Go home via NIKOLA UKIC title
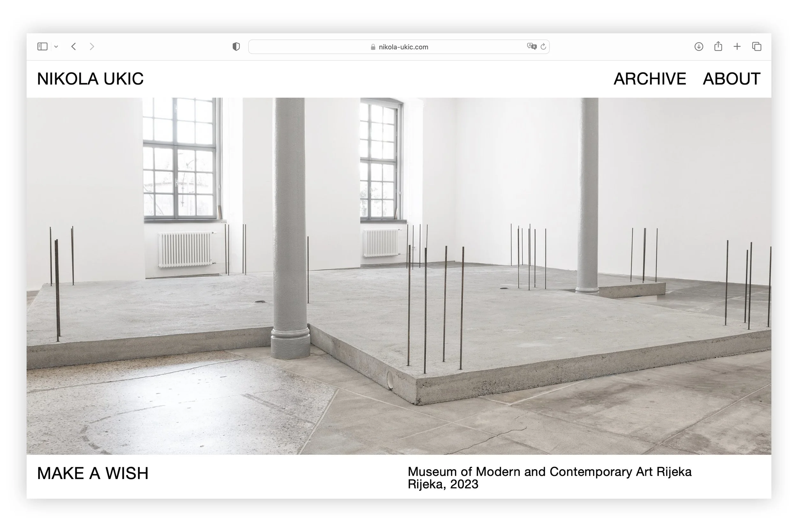 point(90,79)
